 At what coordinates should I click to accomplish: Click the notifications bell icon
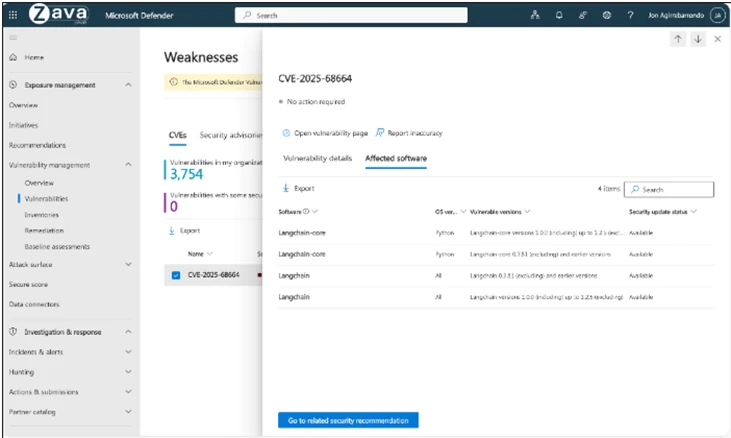coord(559,15)
